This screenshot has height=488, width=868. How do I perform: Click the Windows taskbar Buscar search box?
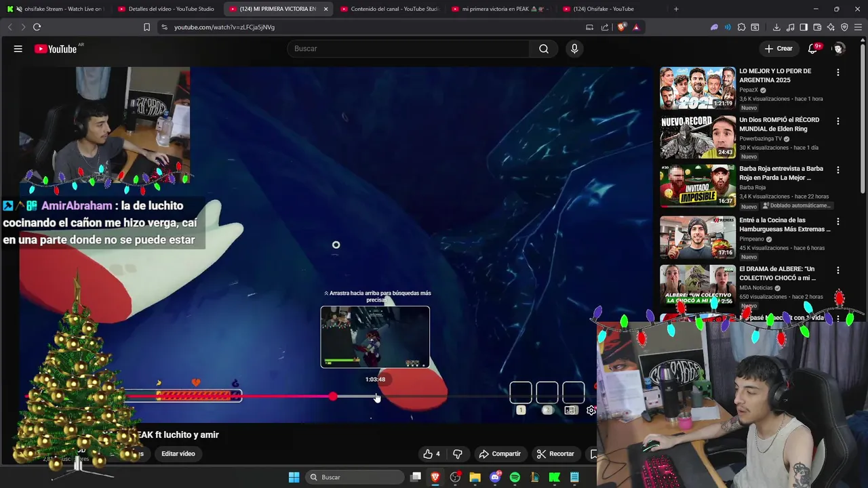tap(355, 477)
